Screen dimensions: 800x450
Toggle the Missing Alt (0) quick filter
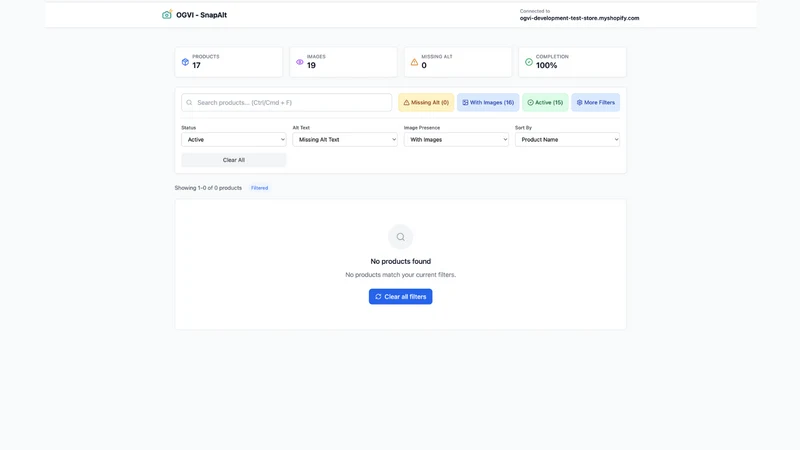(x=426, y=103)
